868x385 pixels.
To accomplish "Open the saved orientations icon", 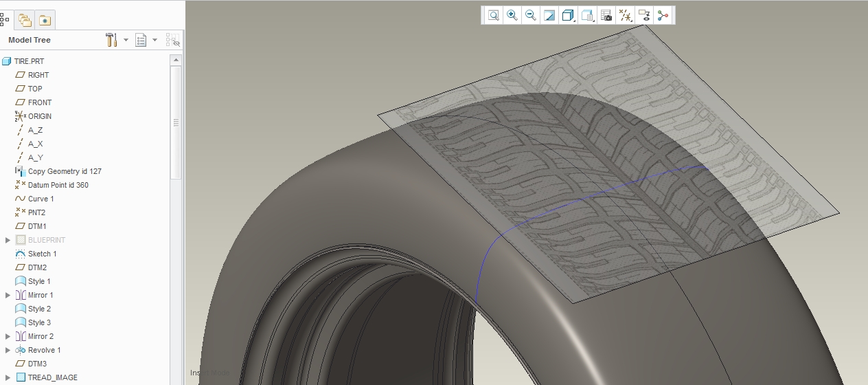I will 587,15.
